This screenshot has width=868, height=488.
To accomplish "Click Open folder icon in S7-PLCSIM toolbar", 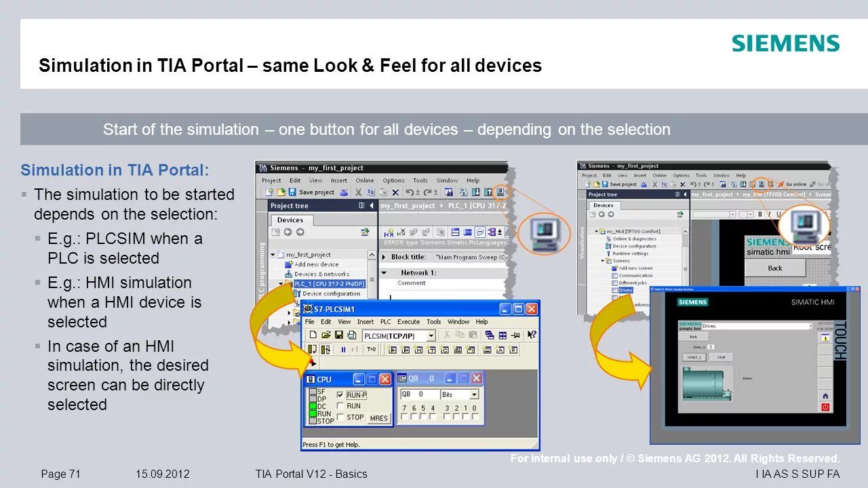I will [x=326, y=334].
